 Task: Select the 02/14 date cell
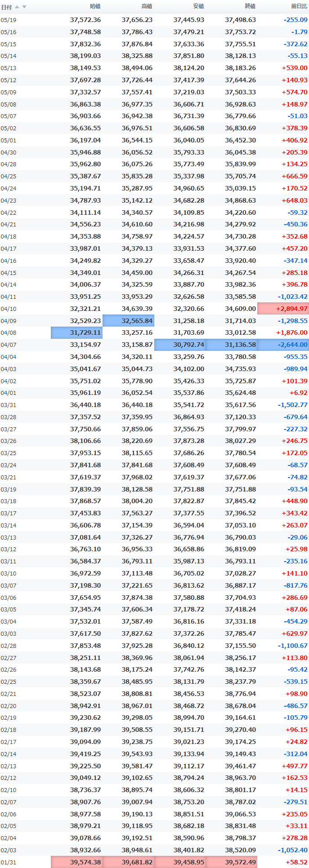tap(9, 754)
